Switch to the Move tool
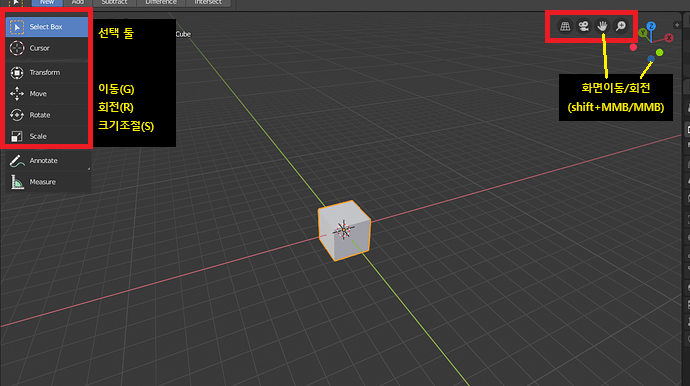Viewport: 690px width, 386px height. [47, 94]
